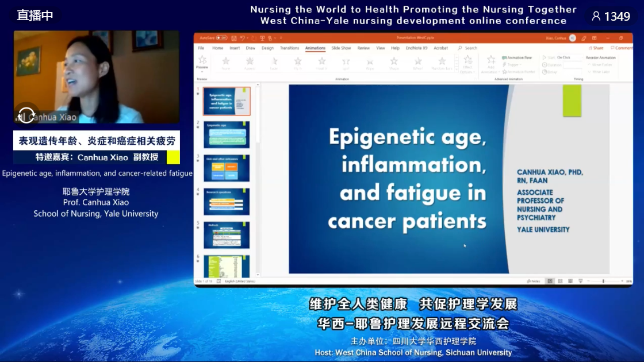This screenshot has height=362, width=644.
Task: Toggle Normal view button in status bar
Action: tap(550, 281)
